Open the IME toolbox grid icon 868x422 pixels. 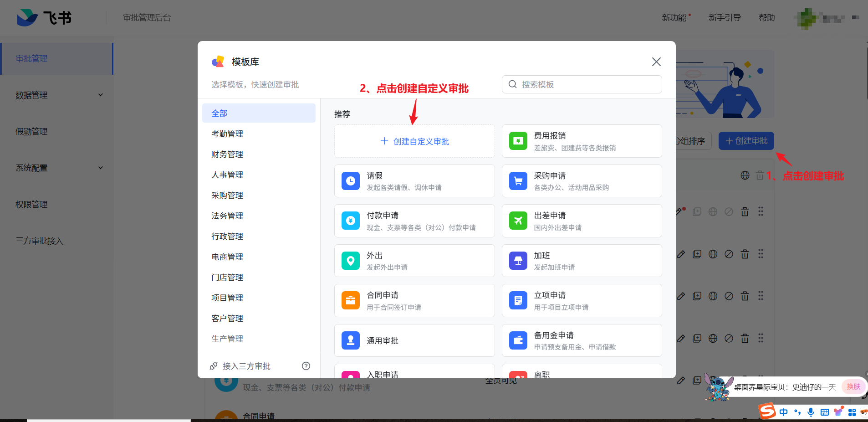[852, 412]
